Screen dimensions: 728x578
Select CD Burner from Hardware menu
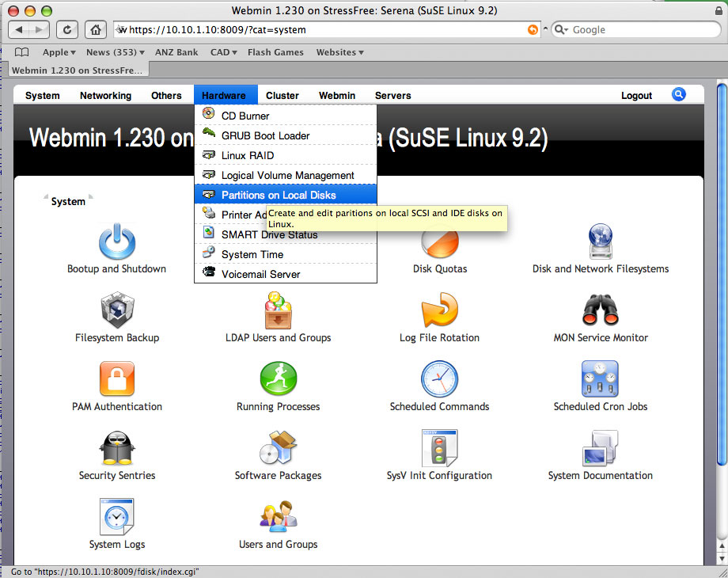pos(286,116)
